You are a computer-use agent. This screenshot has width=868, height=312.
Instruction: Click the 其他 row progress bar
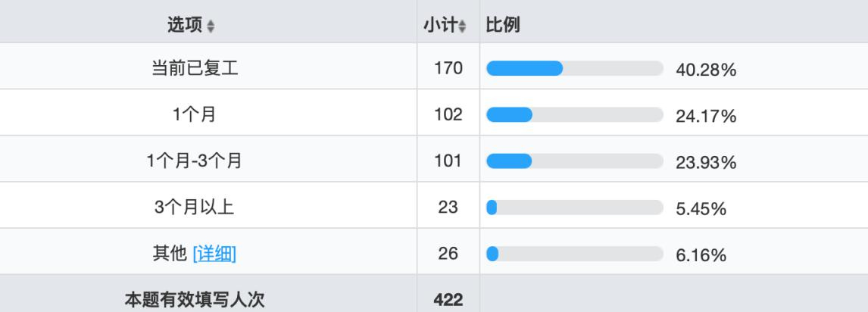coord(575,254)
